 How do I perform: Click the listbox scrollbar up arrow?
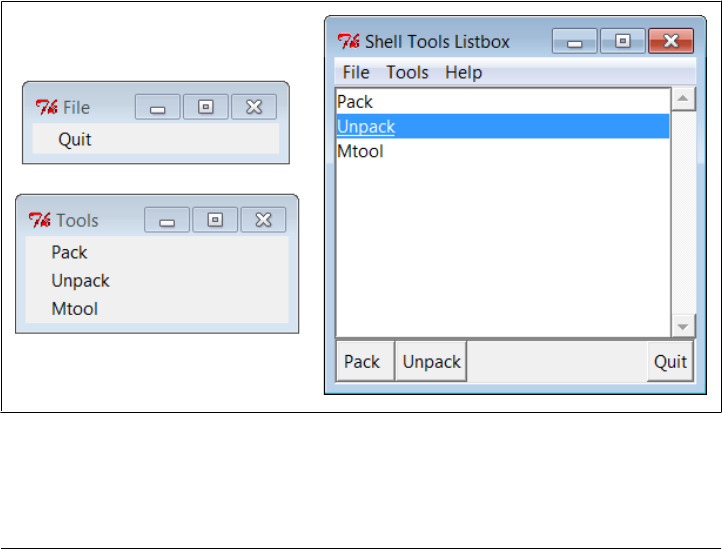[x=683, y=99]
